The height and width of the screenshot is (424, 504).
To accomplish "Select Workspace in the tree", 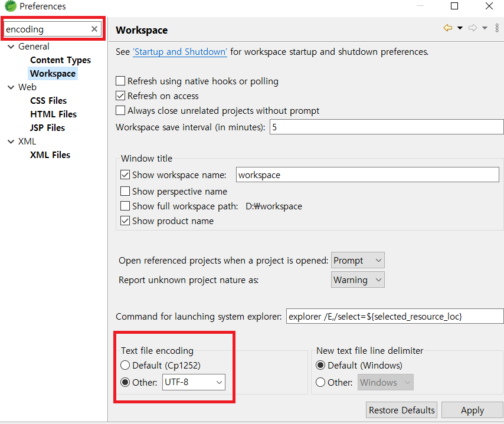I will pos(53,74).
